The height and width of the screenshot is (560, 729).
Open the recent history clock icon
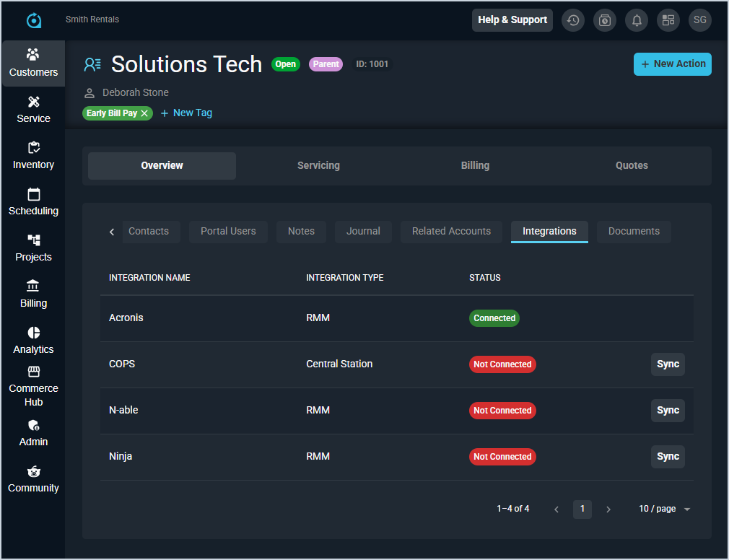[x=573, y=20]
